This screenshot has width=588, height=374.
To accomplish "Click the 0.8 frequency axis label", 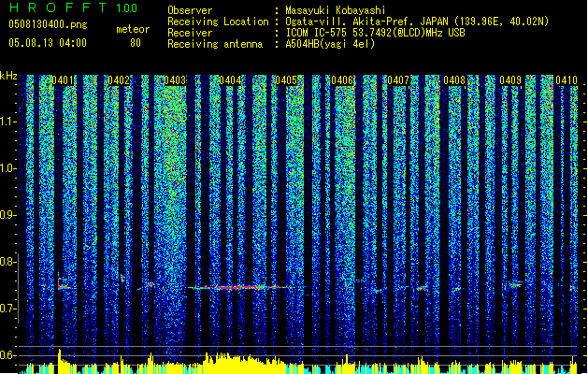I will click(8, 262).
